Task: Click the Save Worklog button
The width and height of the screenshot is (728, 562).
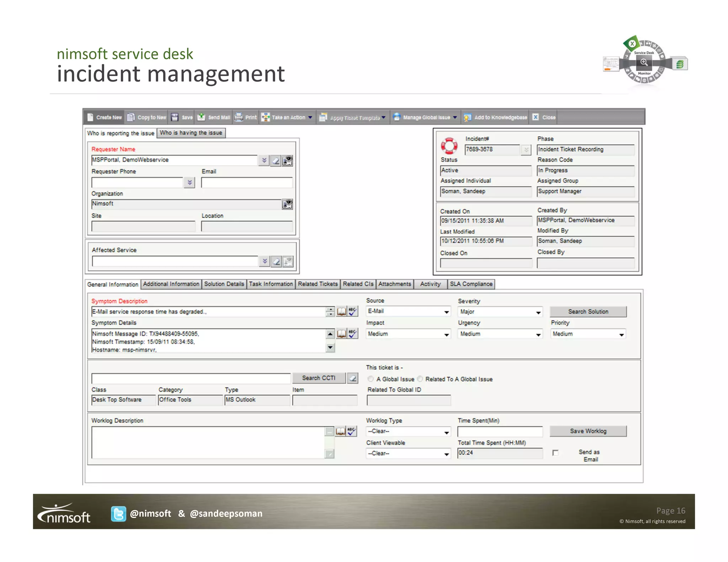Action: click(588, 431)
